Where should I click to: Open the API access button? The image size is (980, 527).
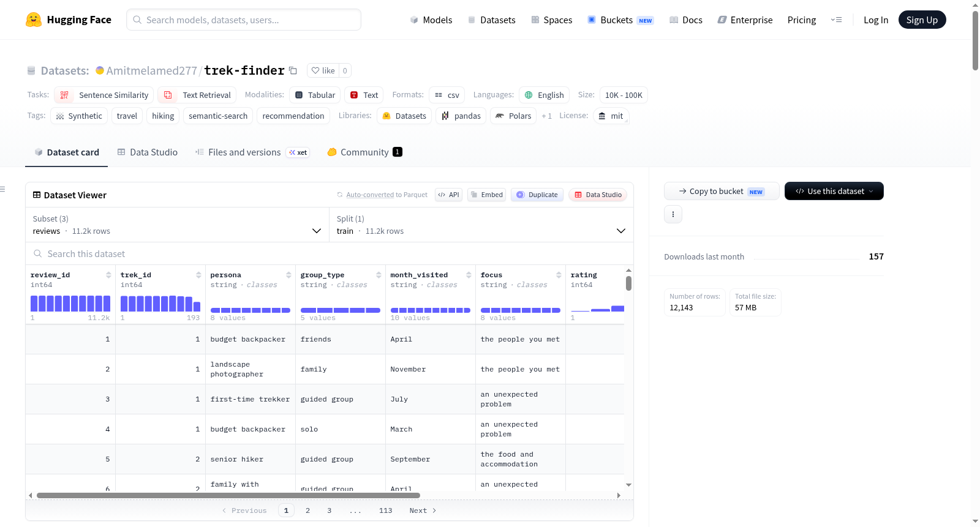click(448, 195)
